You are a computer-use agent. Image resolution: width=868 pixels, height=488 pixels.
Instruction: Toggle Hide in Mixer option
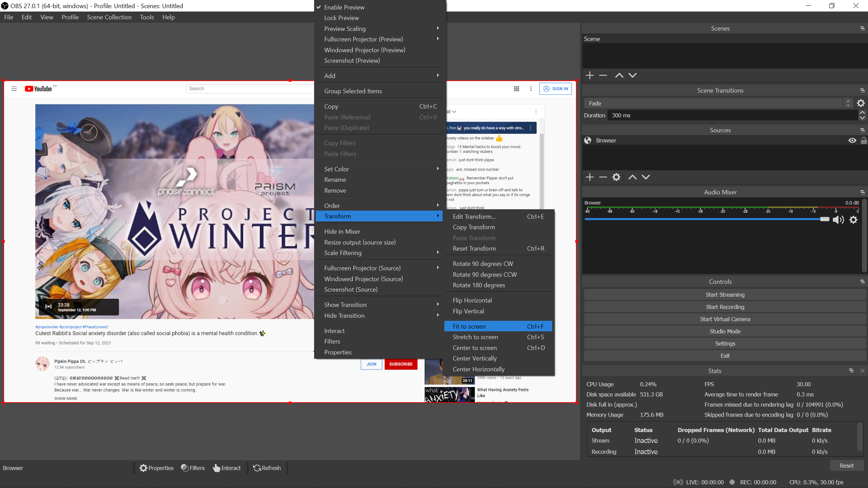pyautogui.click(x=379, y=231)
